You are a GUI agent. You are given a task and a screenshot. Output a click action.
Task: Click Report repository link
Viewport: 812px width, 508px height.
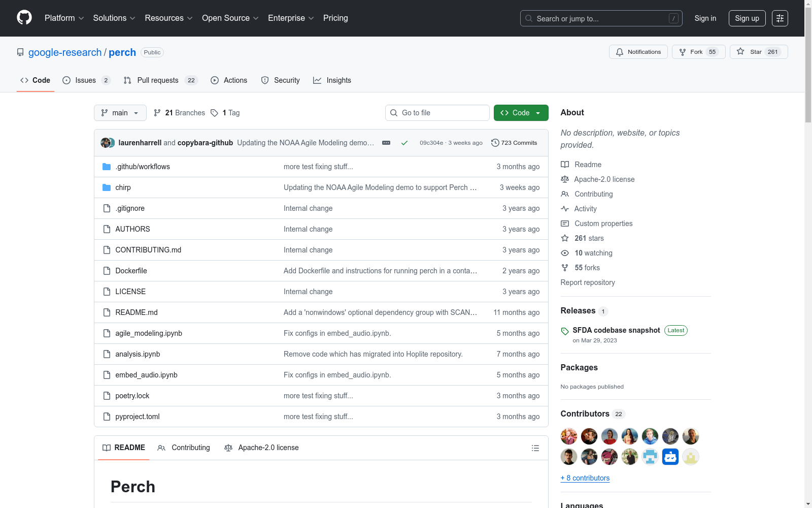(588, 282)
